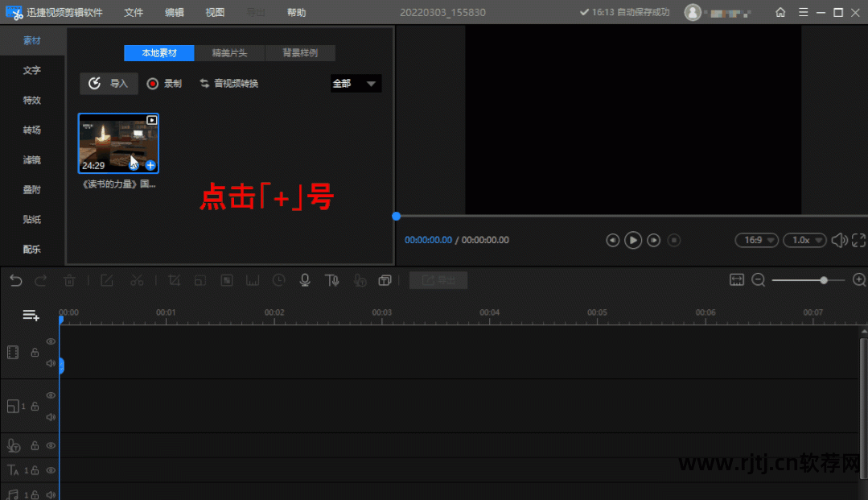Click the timeline zoom slider handle
This screenshot has width=868, height=500.
pos(824,280)
